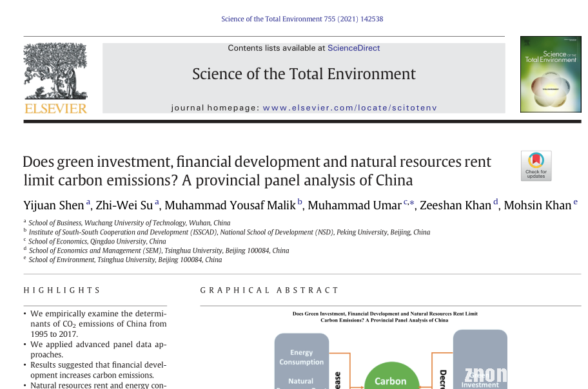Click the Graphical Abstract heading
Viewport: 588px width, 389px height.
pyautogui.click(x=269, y=290)
